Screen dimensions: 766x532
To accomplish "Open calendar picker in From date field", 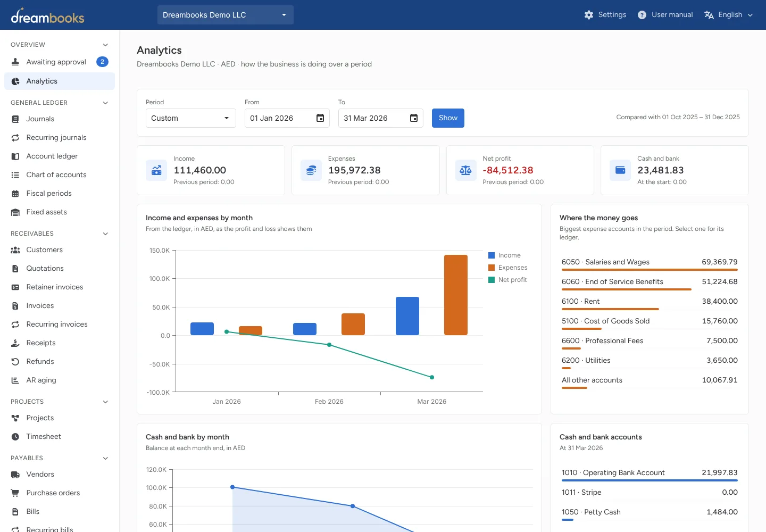I will point(320,118).
